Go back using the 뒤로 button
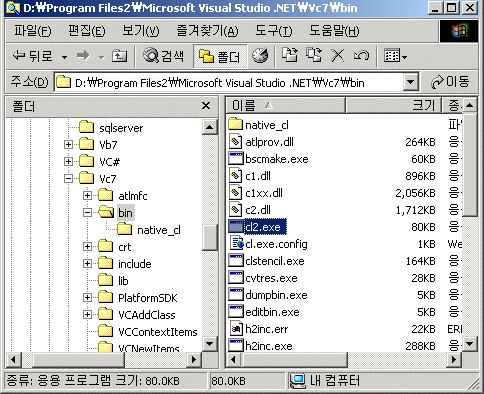The width and height of the screenshot is (484, 394). (32, 56)
